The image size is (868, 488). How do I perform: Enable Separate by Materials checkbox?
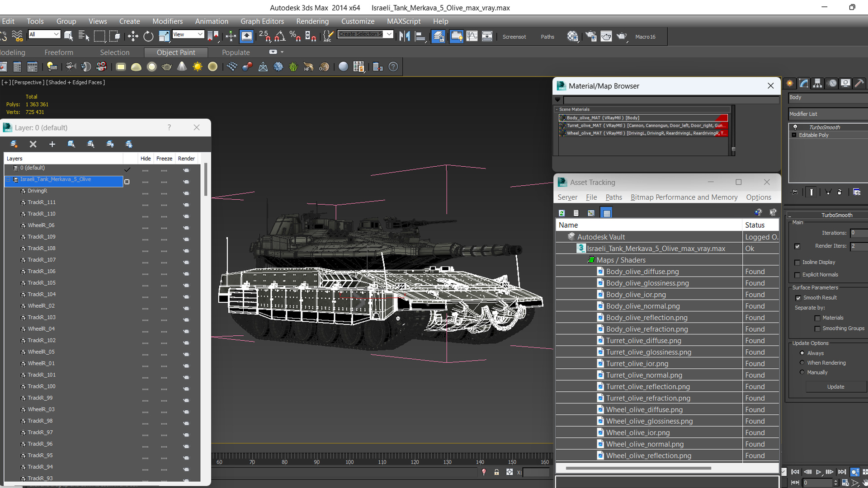817,319
